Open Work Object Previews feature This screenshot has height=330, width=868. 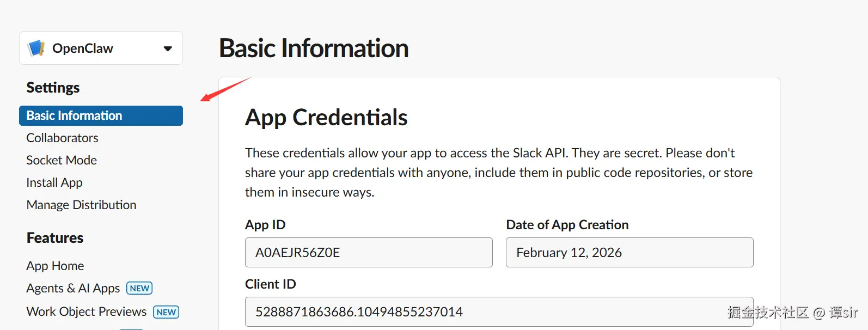(86, 311)
